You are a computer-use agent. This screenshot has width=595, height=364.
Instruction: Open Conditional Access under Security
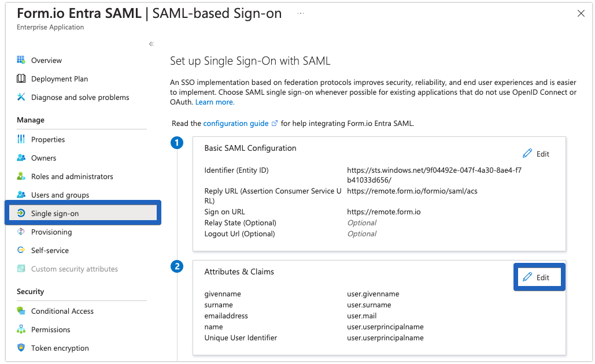pos(62,311)
